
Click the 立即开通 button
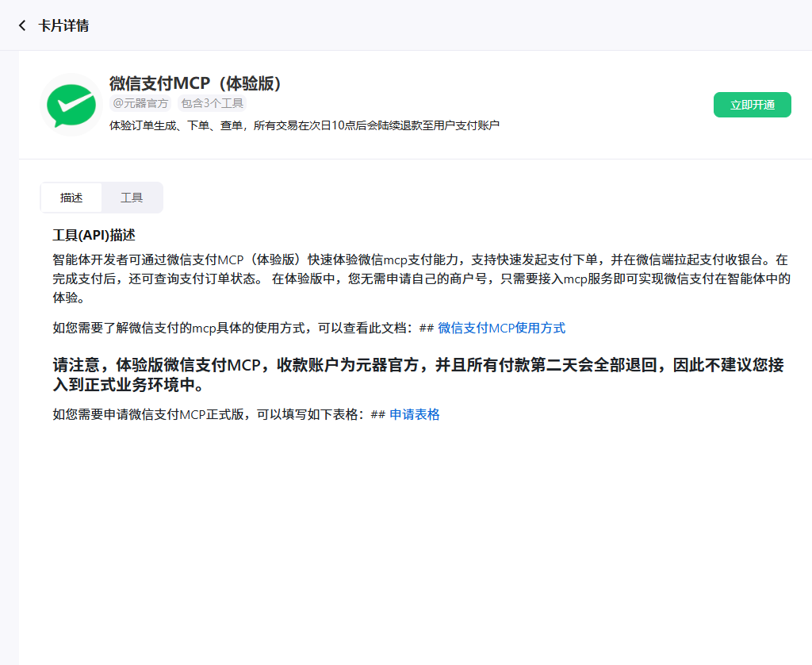[x=752, y=105]
